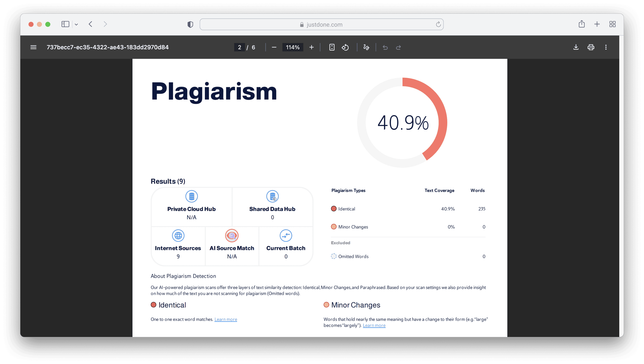Open the PDF sidebar hamburger menu
The height and width of the screenshot is (364, 644).
(x=33, y=47)
